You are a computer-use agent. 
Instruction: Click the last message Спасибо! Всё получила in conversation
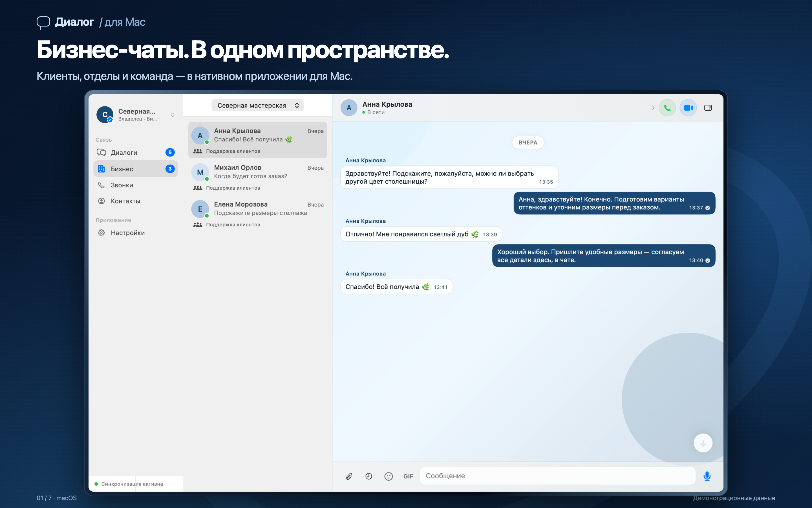pyautogui.click(x=396, y=287)
